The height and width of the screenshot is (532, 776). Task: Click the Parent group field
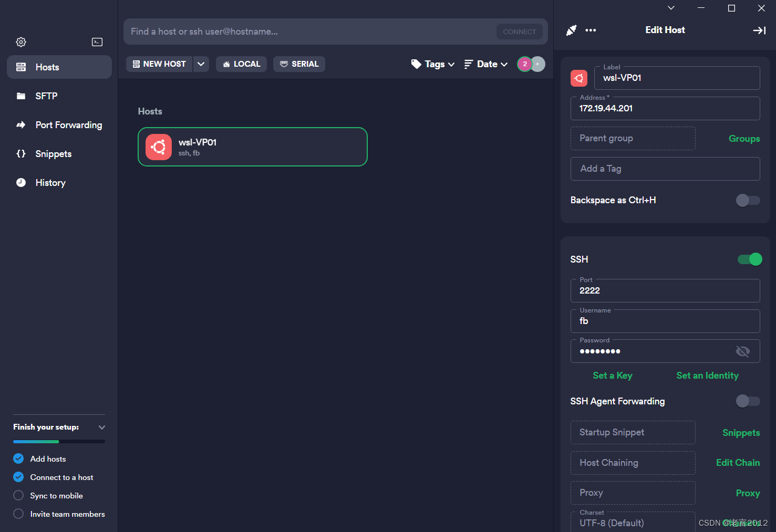[x=633, y=138]
